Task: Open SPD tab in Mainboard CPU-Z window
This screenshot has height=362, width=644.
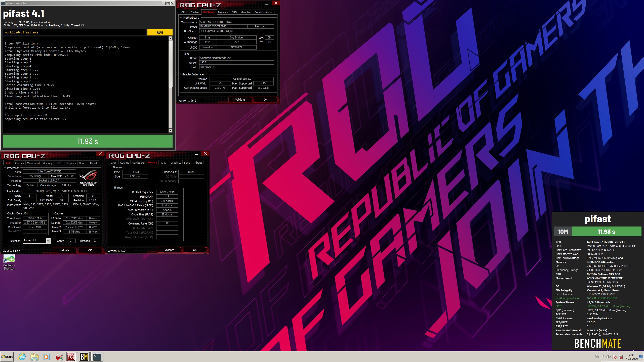Action: [x=234, y=12]
